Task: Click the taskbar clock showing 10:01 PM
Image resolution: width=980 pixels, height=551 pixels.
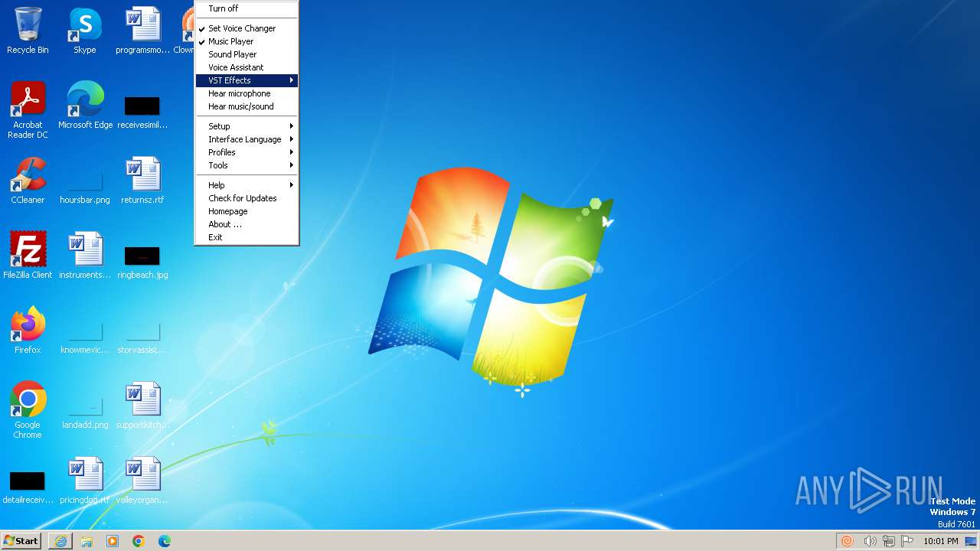Action: 940,541
